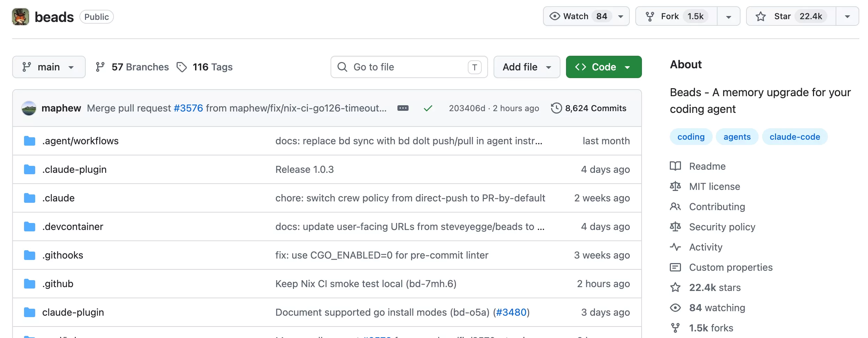The image size is (868, 338).
Task: Click the Readme book icon
Action: [675, 166]
